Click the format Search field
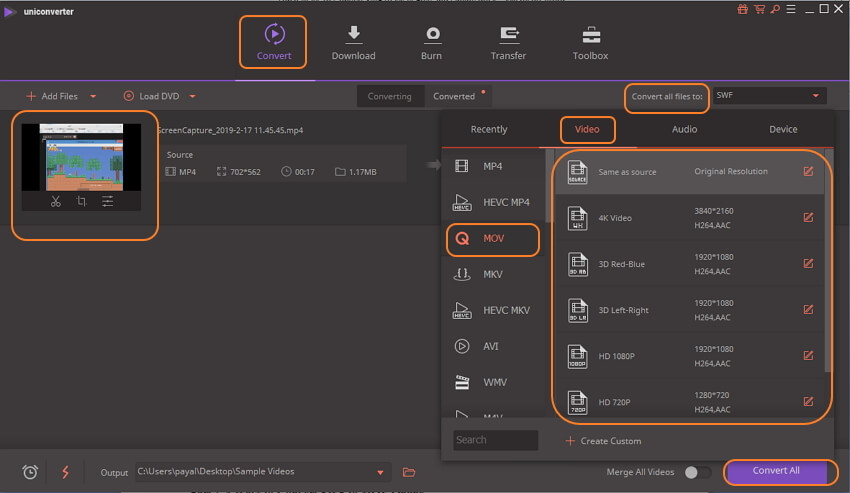The image size is (850, 493). point(495,440)
